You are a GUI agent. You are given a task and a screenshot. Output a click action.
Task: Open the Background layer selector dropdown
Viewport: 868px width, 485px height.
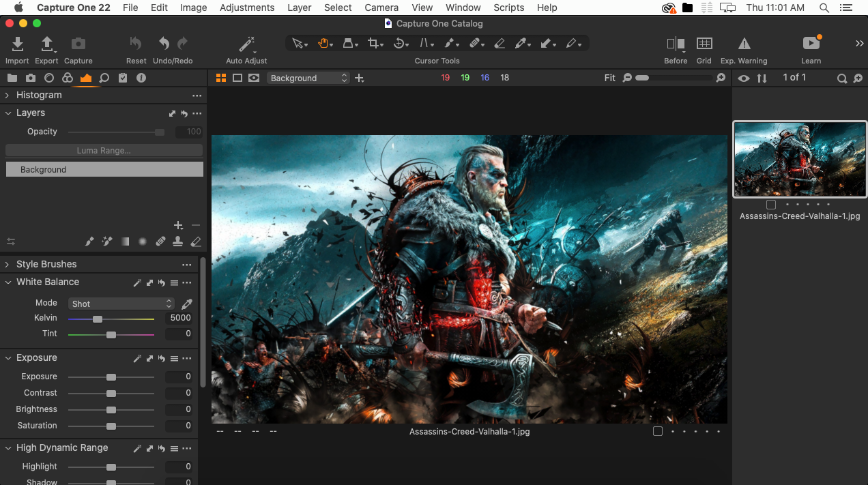point(308,78)
